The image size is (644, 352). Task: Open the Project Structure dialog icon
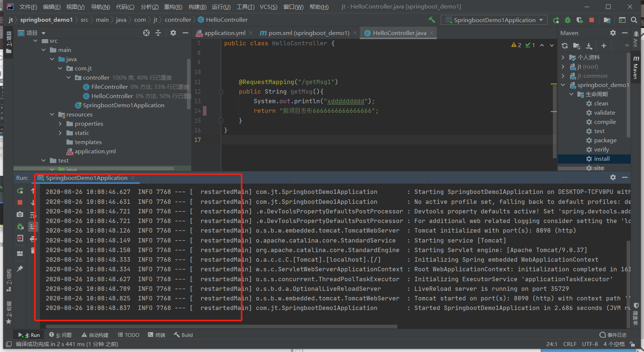click(607, 20)
